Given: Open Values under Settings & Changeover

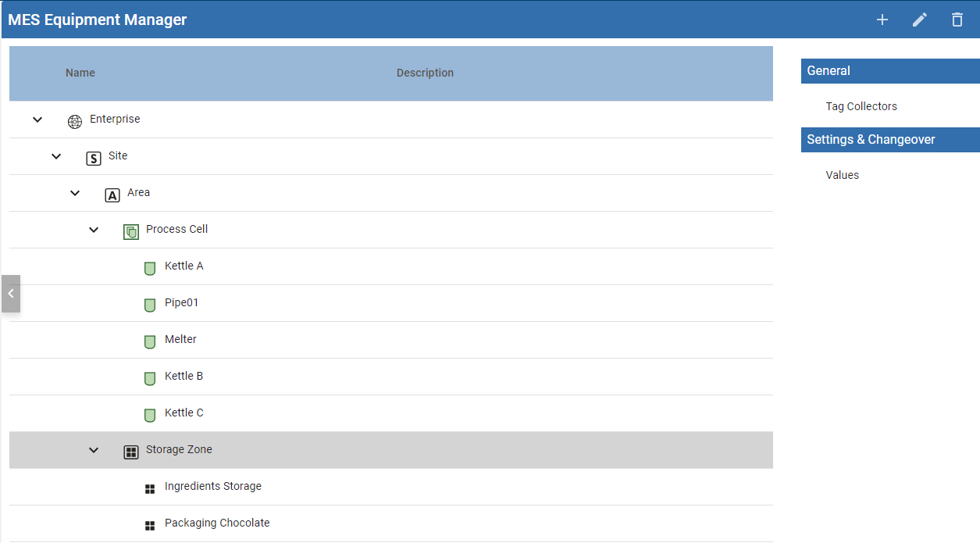Looking at the screenshot, I should (842, 175).
